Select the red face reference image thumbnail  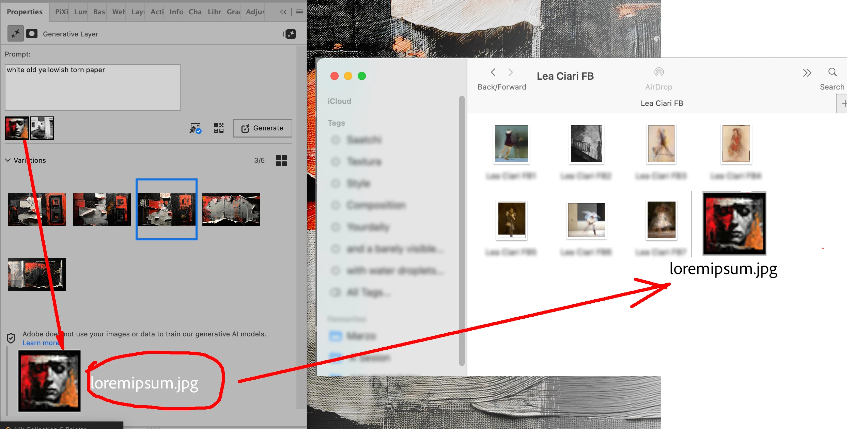(17, 128)
